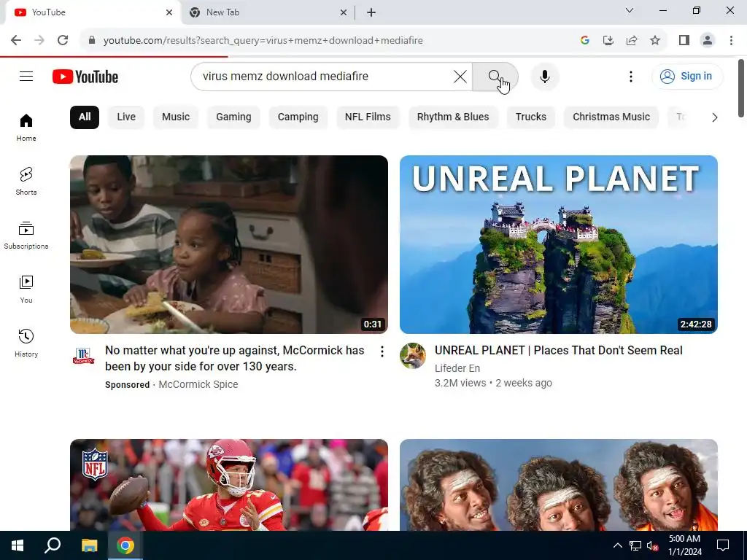The image size is (747, 560).
Task: Click the magnifier search button
Action: [495, 76]
